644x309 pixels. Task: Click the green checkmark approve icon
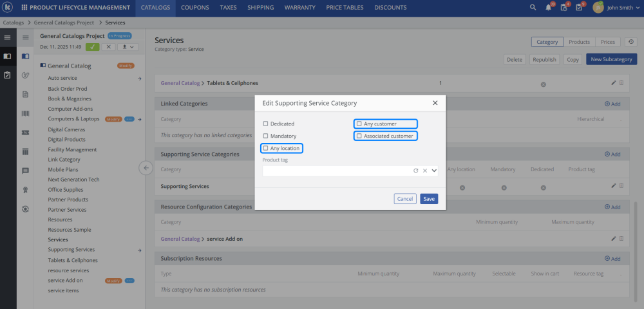(x=93, y=47)
